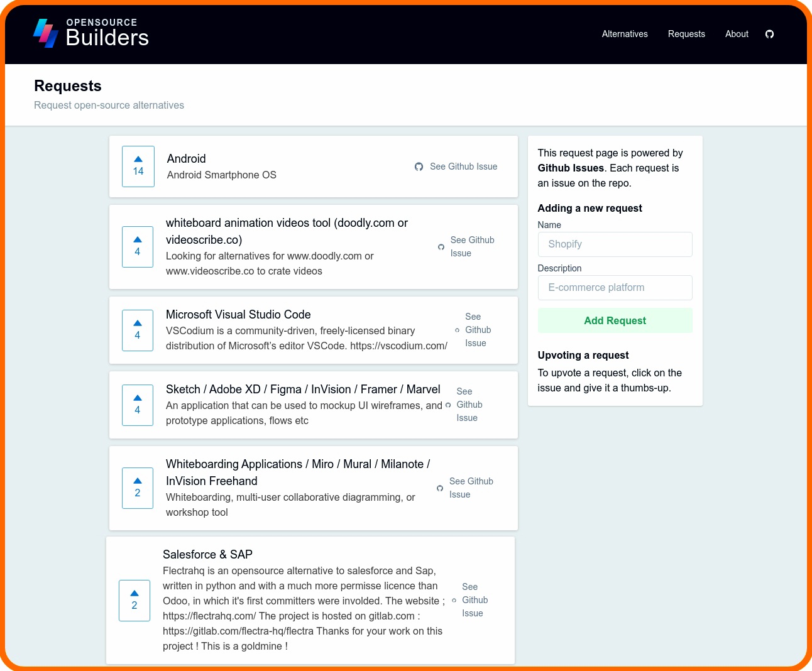Viewport: 812px width, 671px height.
Task: Open the GitHub icon in the header
Action: pos(769,34)
